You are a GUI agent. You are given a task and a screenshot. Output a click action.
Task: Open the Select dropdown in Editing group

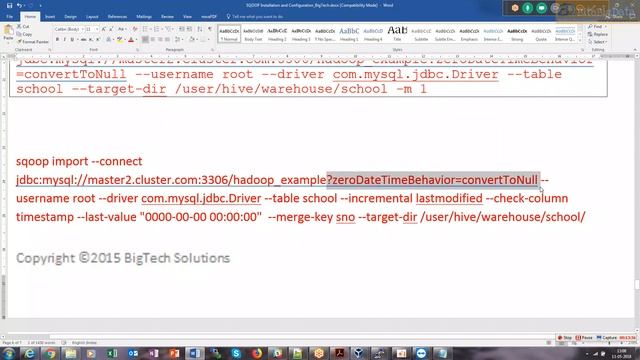tap(598, 42)
